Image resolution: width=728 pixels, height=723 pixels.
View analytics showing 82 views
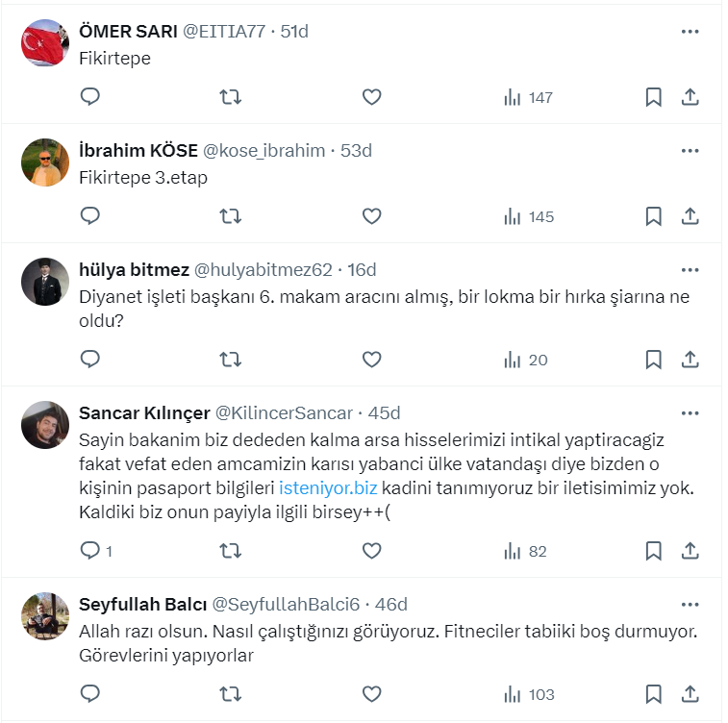pyautogui.click(x=525, y=551)
